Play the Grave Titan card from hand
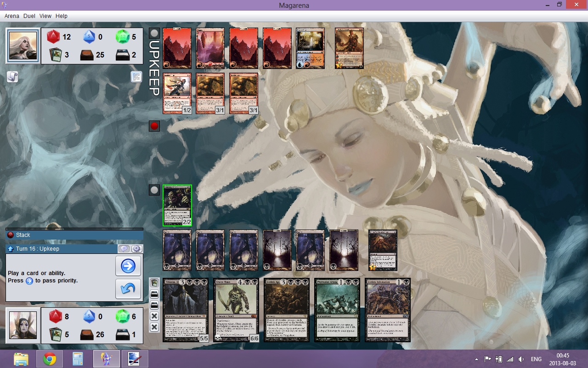 pyautogui.click(x=236, y=310)
